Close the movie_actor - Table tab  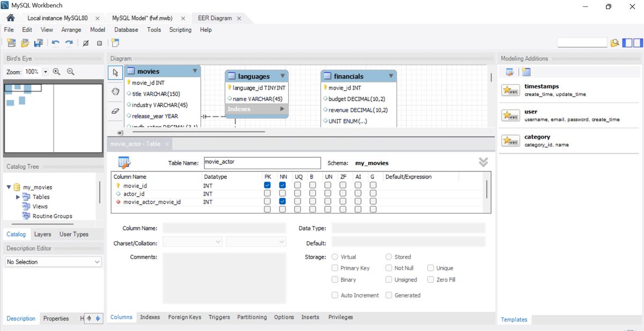click(x=167, y=144)
